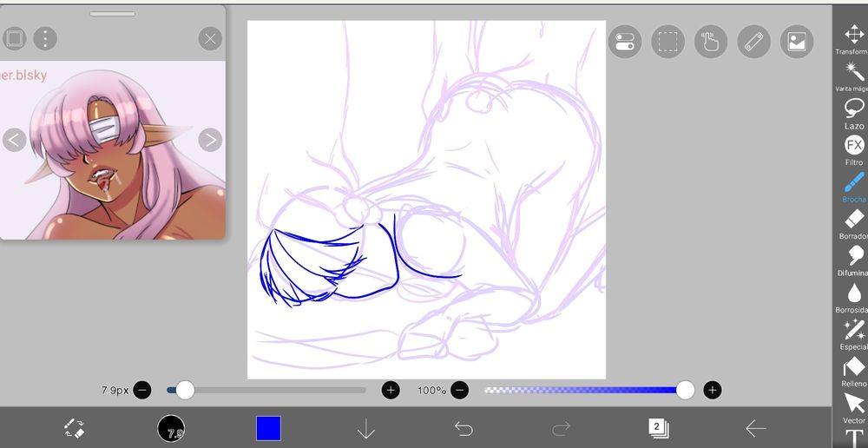Tap the reference window drag handle bar
868x448 pixels.
pyautogui.click(x=112, y=14)
